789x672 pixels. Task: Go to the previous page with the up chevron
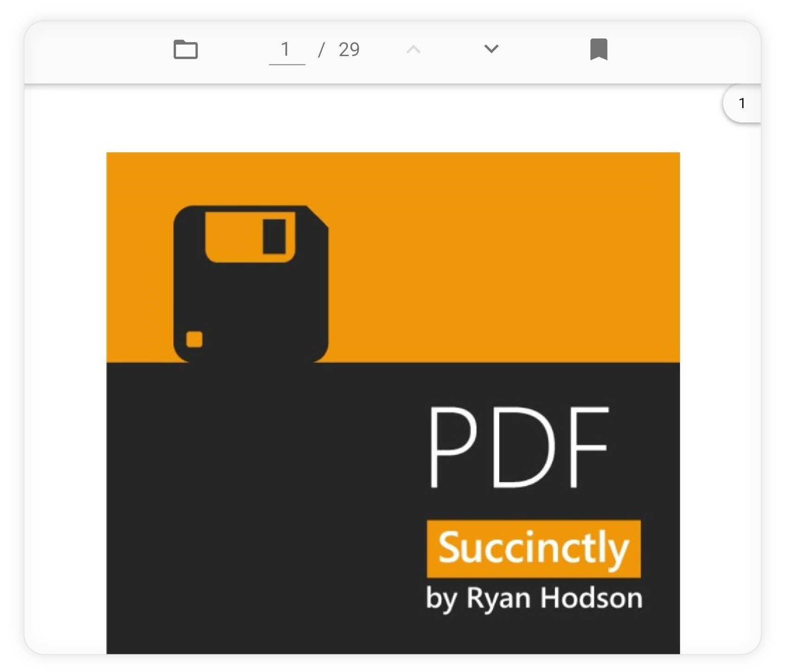413,49
